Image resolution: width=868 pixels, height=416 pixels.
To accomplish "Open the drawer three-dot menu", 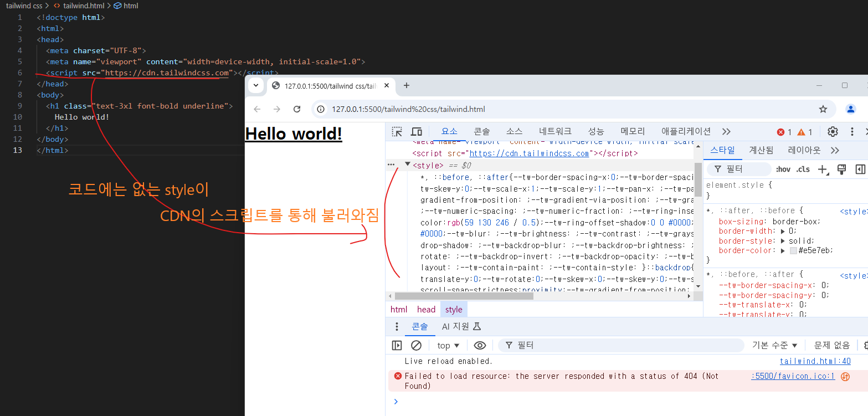I will coord(396,327).
